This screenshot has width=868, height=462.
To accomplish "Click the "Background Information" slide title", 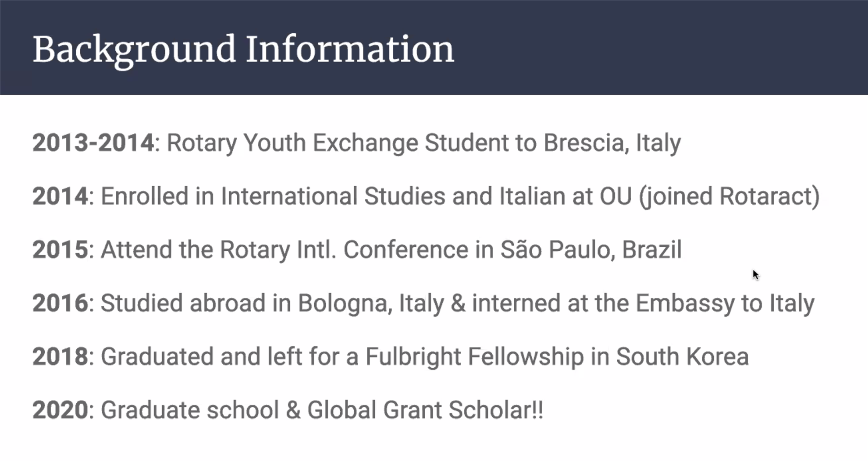I will (243, 49).
